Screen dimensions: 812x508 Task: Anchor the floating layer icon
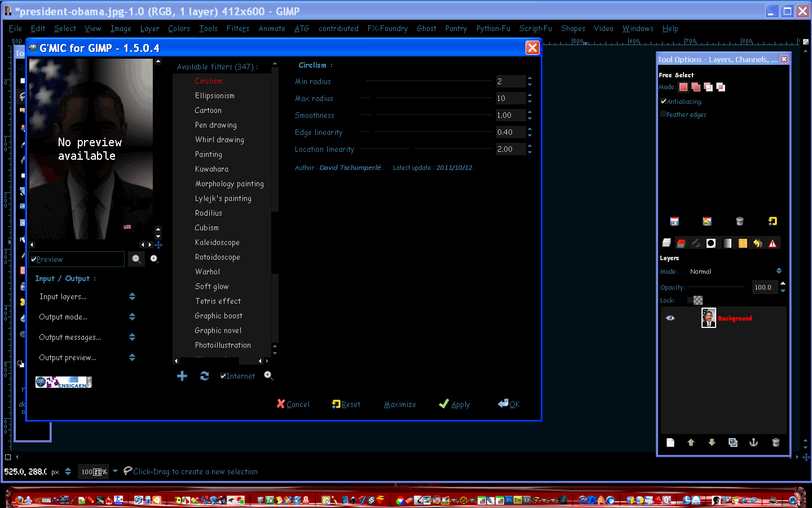[x=753, y=443]
